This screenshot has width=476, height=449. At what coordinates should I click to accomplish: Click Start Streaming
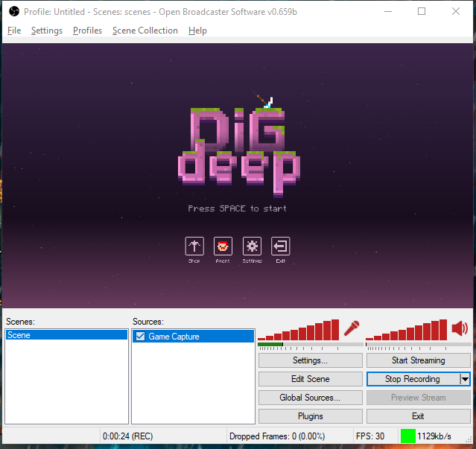[x=419, y=360]
